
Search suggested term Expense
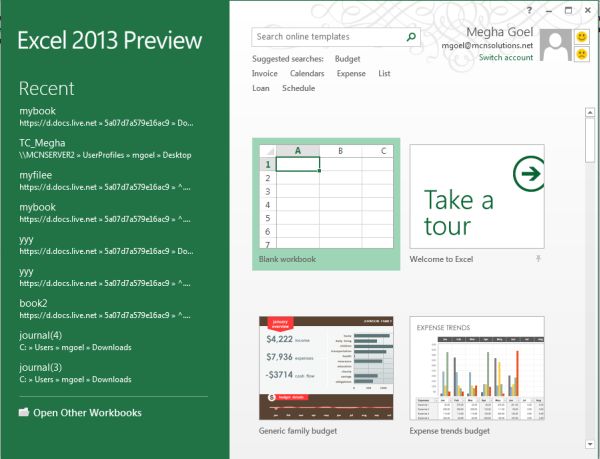(351, 73)
